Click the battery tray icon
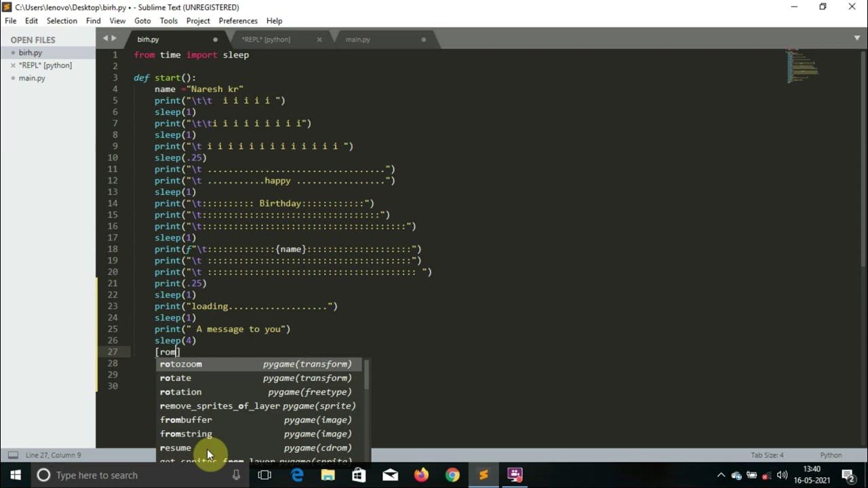Screen dimensions: 868x488 751,475
